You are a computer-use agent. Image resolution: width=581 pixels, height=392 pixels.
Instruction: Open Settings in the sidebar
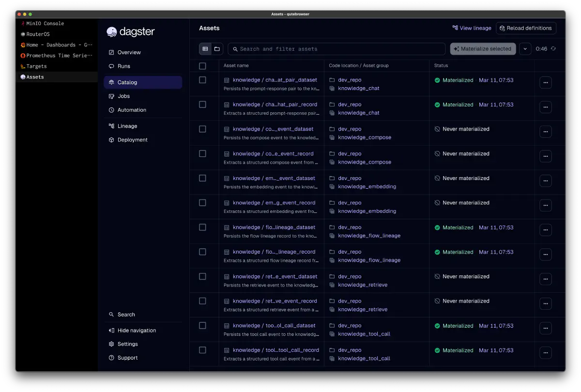[x=143, y=344]
